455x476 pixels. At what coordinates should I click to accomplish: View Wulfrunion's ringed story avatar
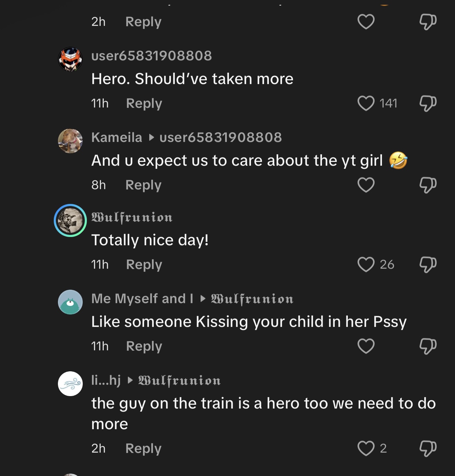click(x=70, y=220)
